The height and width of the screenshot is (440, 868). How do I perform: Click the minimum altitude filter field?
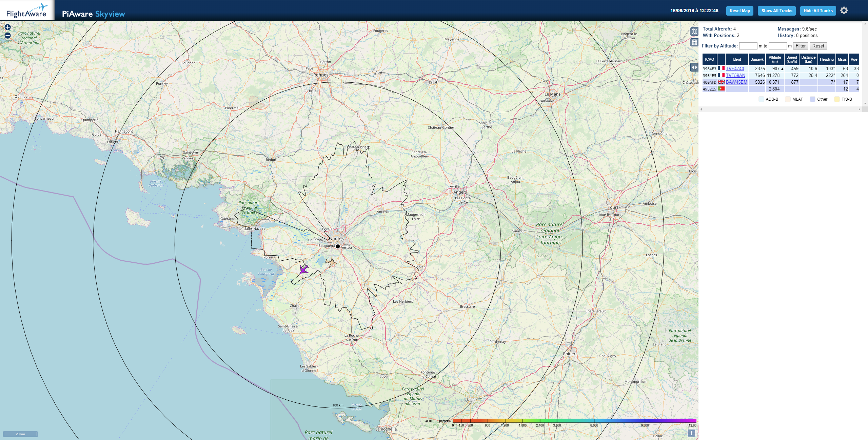pyautogui.click(x=748, y=46)
